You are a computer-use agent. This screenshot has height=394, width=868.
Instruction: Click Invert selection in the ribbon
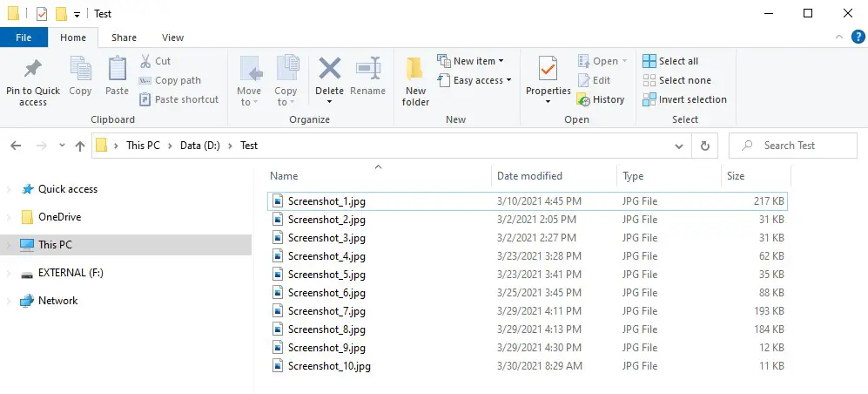tap(685, 99)
